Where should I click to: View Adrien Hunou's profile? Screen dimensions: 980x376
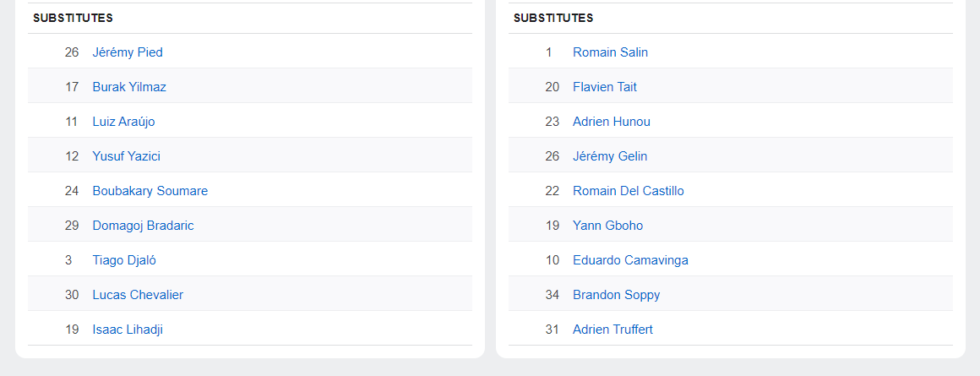tap(612, 122)
